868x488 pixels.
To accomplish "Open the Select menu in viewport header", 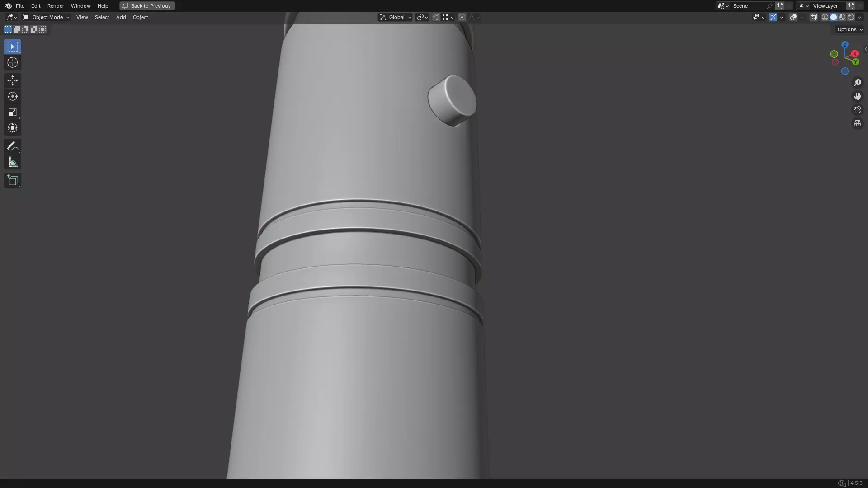I will [102, 17].
